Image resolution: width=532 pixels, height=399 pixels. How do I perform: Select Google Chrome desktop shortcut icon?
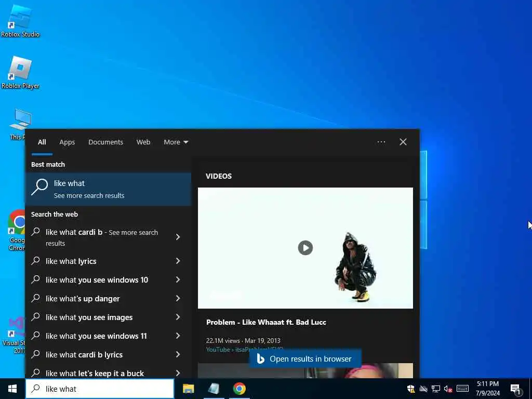pyautogui.click(x=16, y=230)
